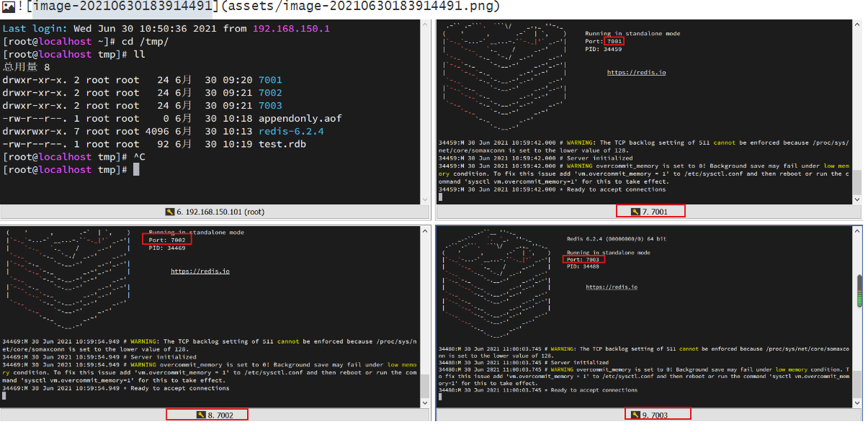Click "Running in standalone mode" in the 7003 pane
Viewport: 868px width, 432px height.
point(609,253)
